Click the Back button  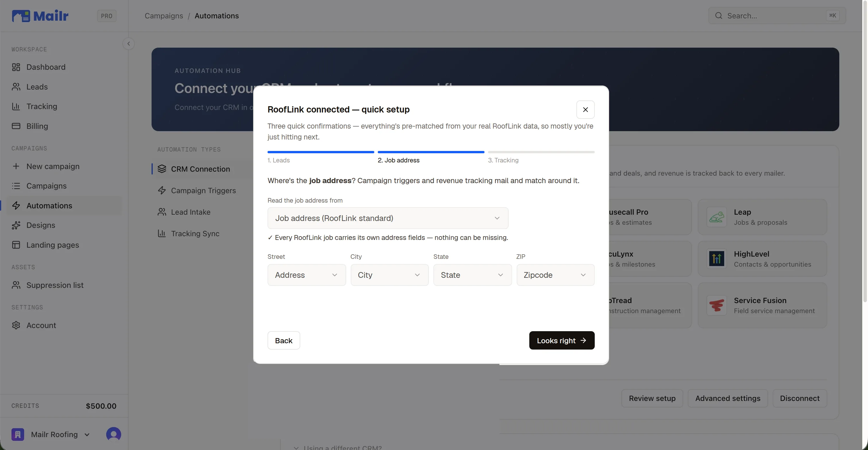tap(284, 341)
